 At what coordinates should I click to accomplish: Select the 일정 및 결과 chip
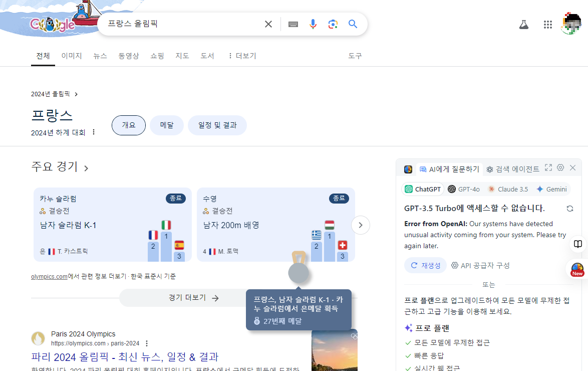217,125
